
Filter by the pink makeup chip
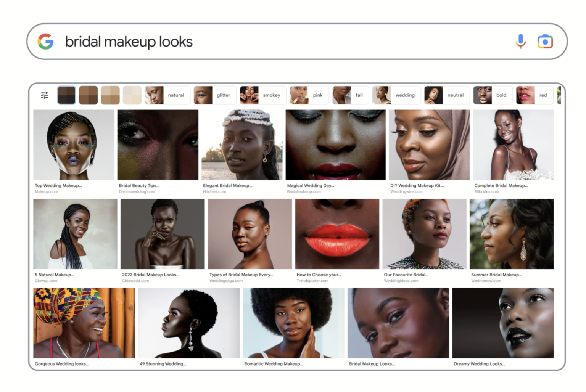tap(308, 95)
